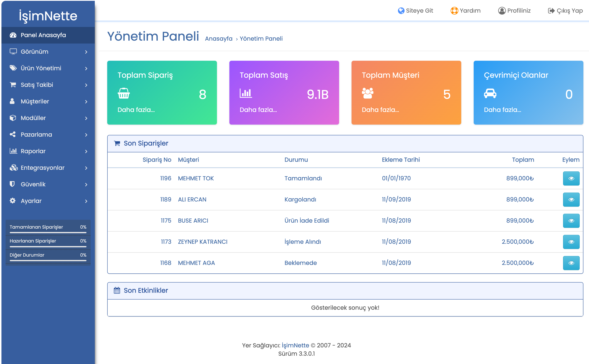589x364 pixels.
Task: Click the users group icon in Toplam Müşteri
Action: pos(368,93)
